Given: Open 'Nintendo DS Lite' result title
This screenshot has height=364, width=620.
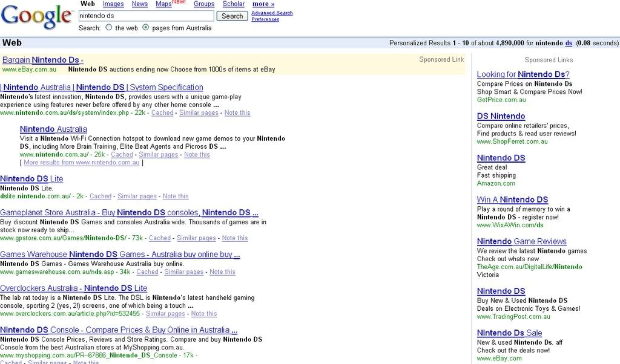Looking at the screenshot, I should (31, 179).
